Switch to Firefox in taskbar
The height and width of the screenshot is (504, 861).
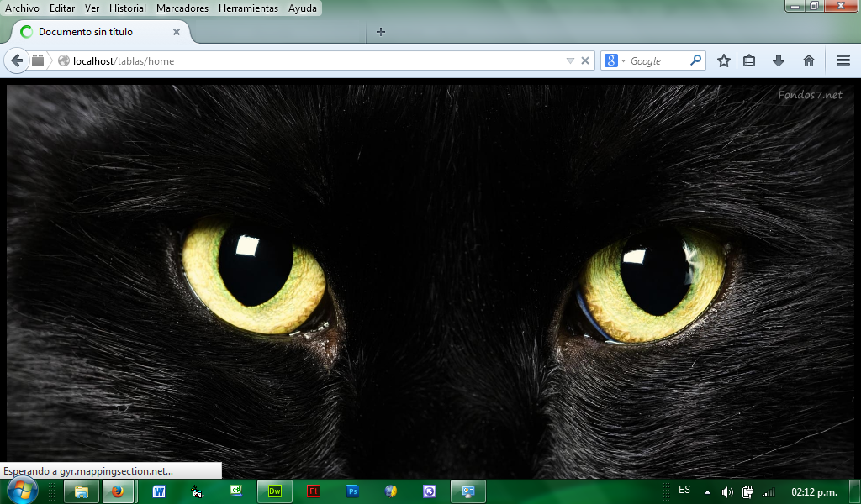point(118,491)
